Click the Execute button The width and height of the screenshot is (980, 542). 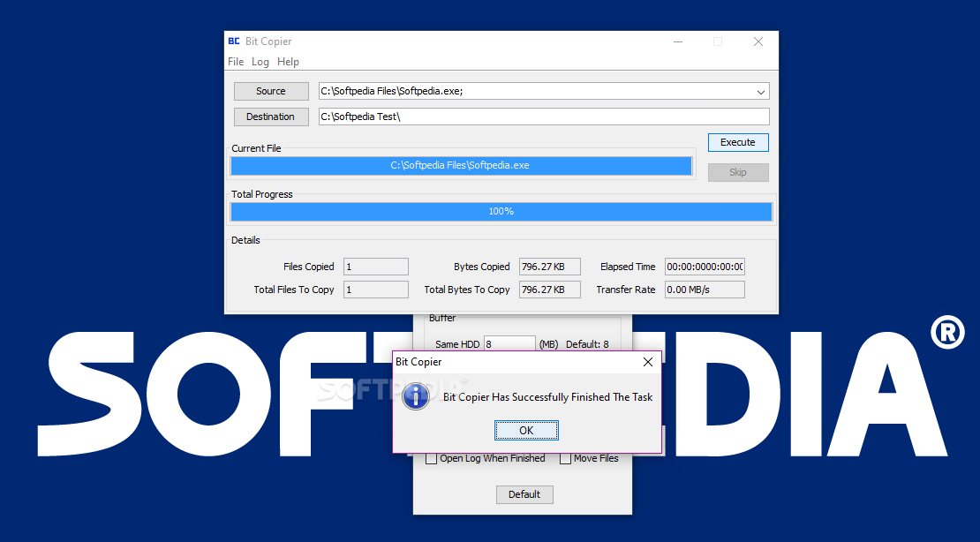tap(738, 142)
